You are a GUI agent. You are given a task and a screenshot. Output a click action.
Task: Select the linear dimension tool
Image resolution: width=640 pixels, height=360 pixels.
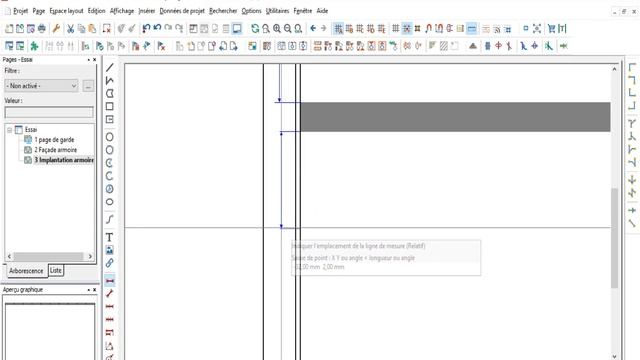109,281
